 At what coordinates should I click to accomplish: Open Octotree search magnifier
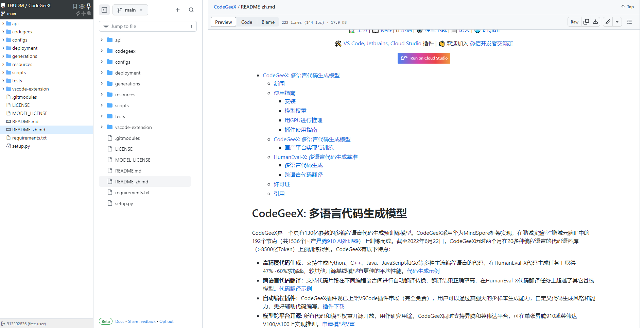click(x=89, y=14)
